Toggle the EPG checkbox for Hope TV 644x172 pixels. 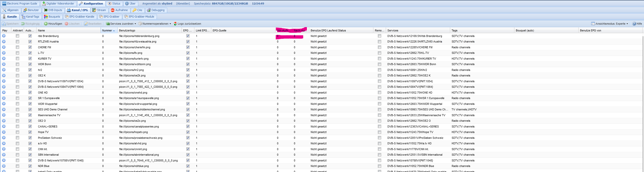pos(188,132)
